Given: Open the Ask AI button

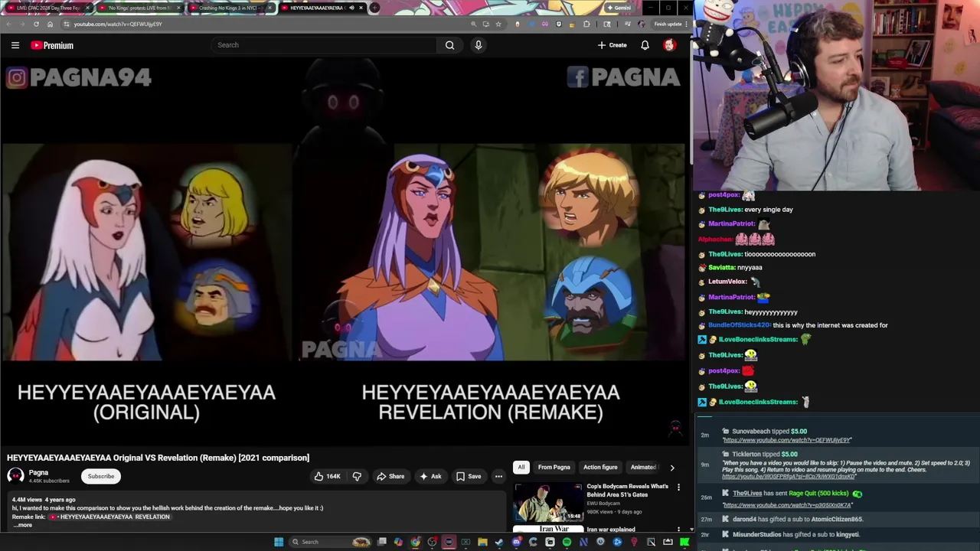Looking at the screenshot, I should (430, 477).
